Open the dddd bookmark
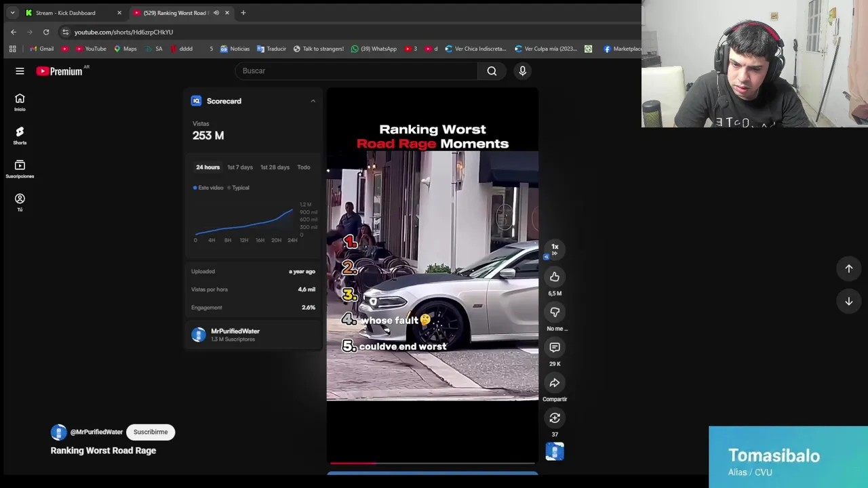The image size is (868, 488). pos(181,49)
